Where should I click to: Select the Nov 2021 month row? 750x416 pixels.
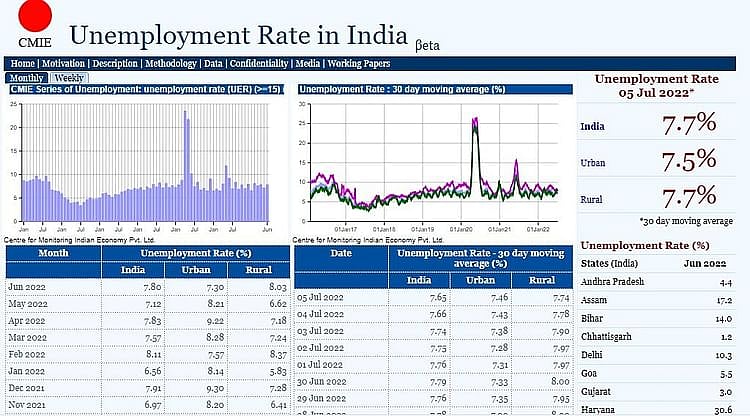click(148, 405)
